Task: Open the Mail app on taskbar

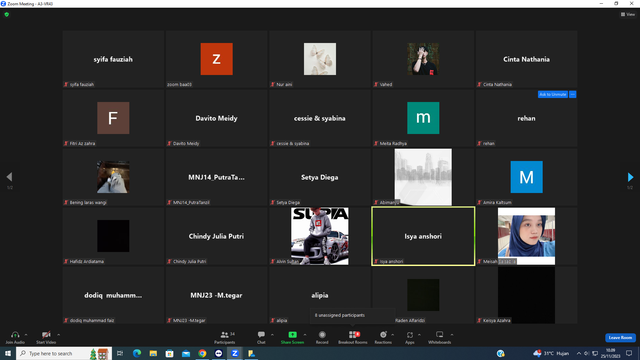Action: [186, 353]
